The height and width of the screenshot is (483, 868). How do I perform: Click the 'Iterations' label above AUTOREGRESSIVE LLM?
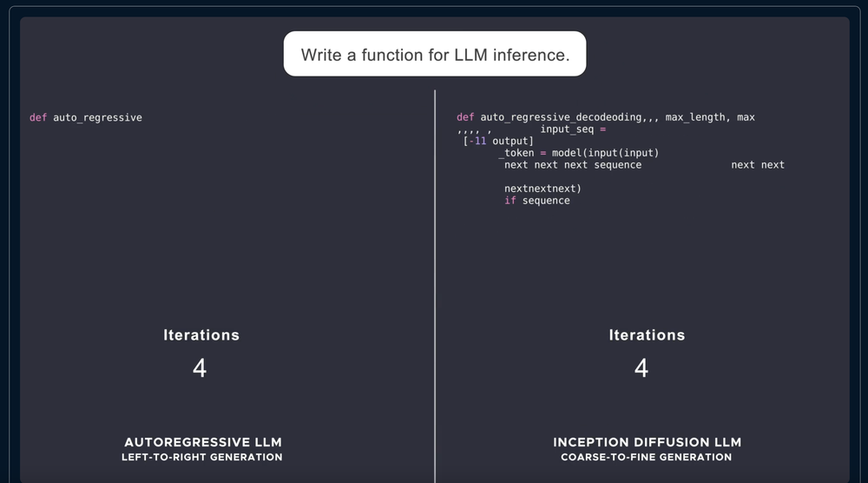click(x=201, y=335)
